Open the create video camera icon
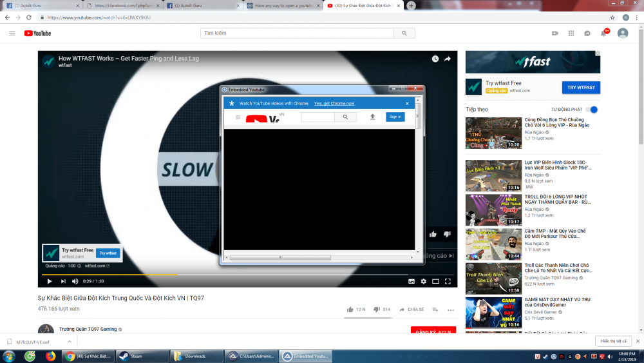Viewport: 644px width, 363px height. click(555, 34)
